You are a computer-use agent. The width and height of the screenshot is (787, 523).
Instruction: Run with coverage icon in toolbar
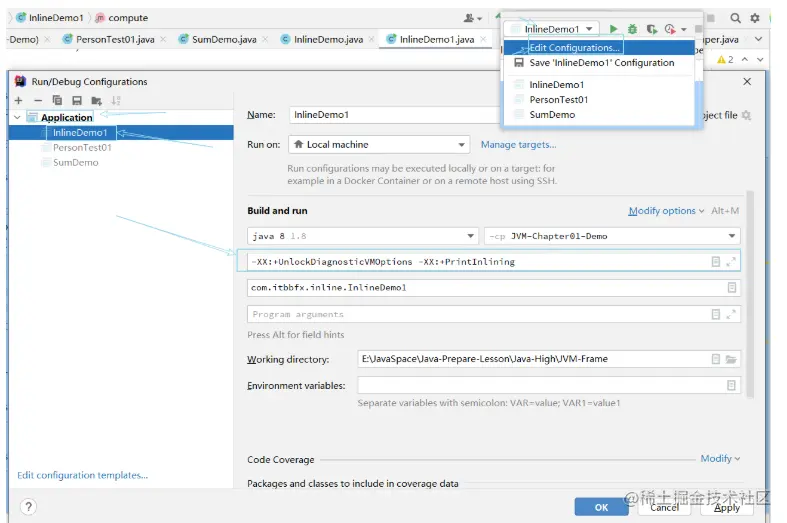(x=651, y=29)
